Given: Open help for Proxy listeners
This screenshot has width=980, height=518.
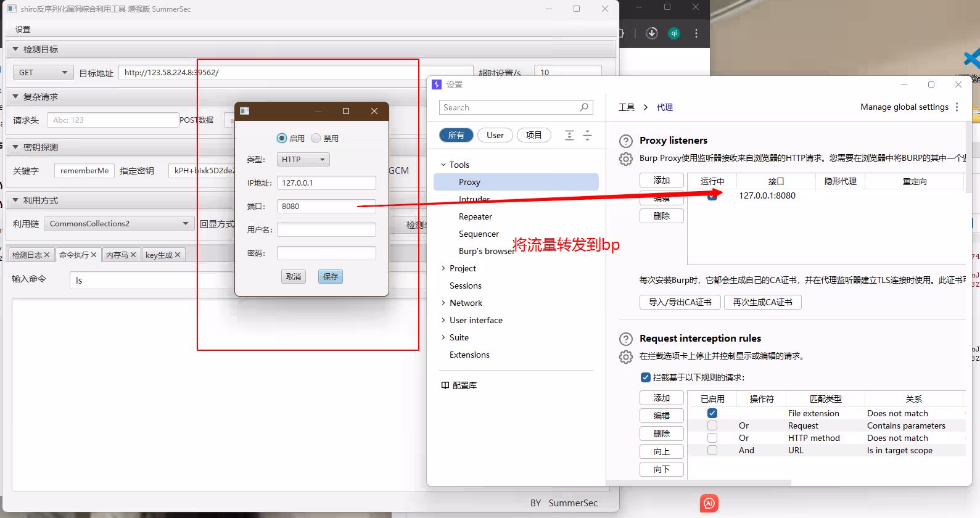Looking at the screenshot, I should (x=625, y=141).
